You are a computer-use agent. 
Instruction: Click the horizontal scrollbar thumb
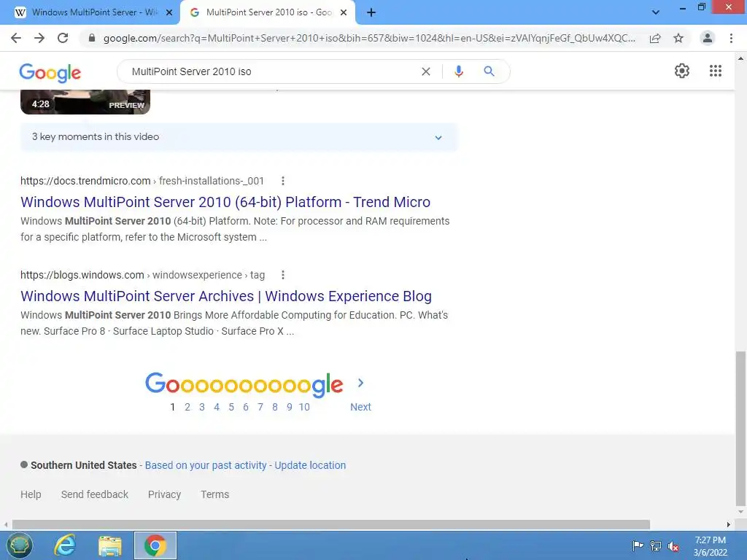click(331, 524)
